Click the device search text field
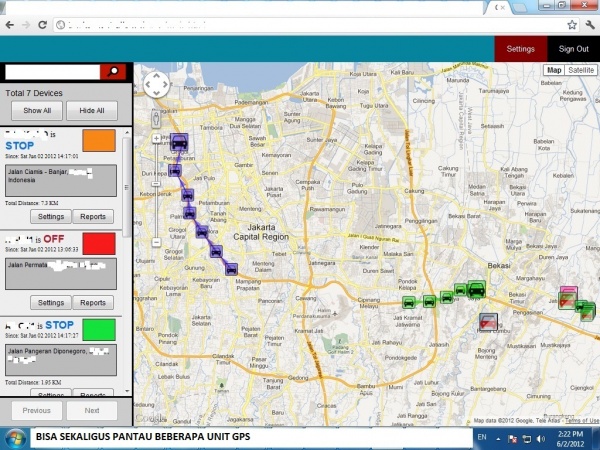The width and height of the screenshot is (600, 450). pos(53,71)
